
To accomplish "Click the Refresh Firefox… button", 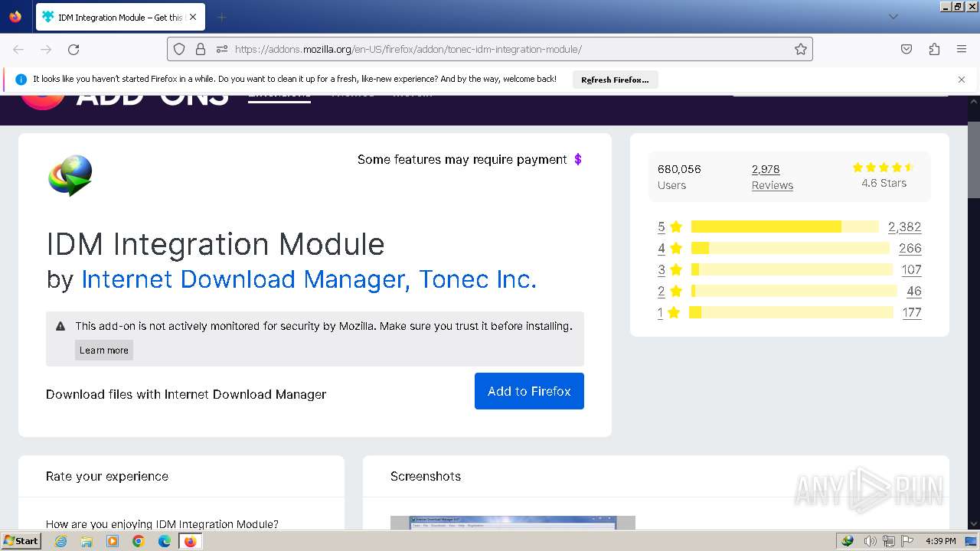I will coord(615,80).
